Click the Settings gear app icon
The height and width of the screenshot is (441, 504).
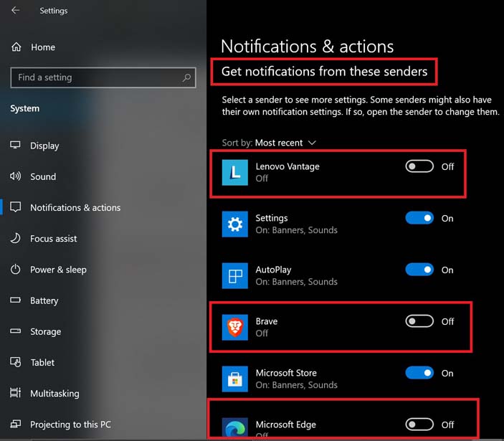click(x=235, y=224)
